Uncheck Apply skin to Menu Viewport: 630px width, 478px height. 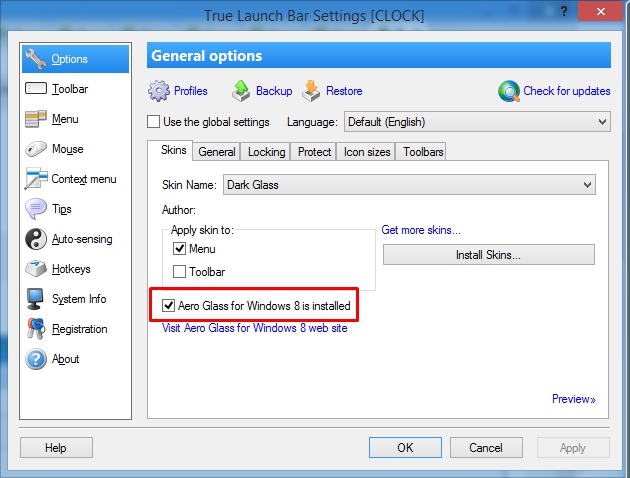(x=180, y=249)
